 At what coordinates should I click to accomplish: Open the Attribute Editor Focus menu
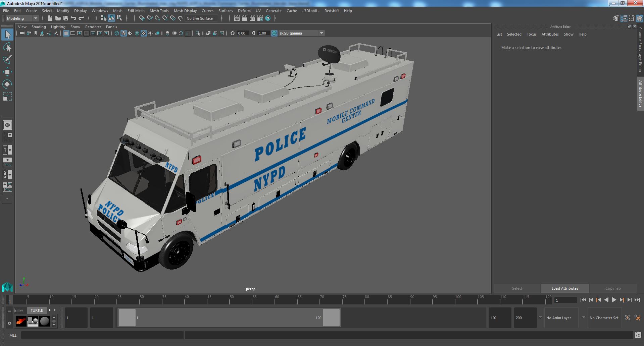pyautogui.click(x=531, y=34)
